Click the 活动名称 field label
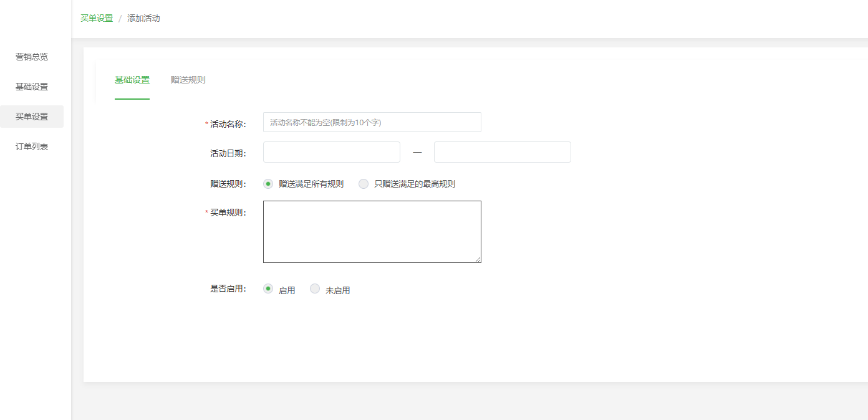The width and height of the screenshot is (868, 420). click(228, 124)
